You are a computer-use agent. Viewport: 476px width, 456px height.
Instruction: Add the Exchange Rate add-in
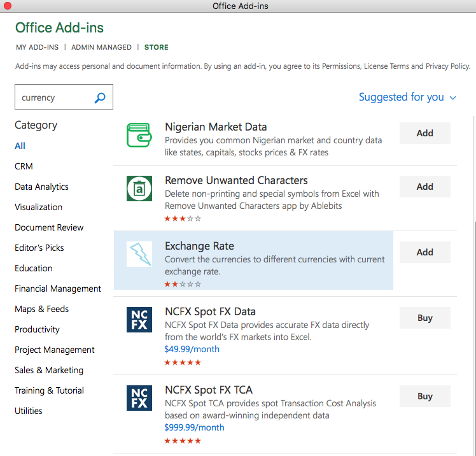(x=424, y=252)
